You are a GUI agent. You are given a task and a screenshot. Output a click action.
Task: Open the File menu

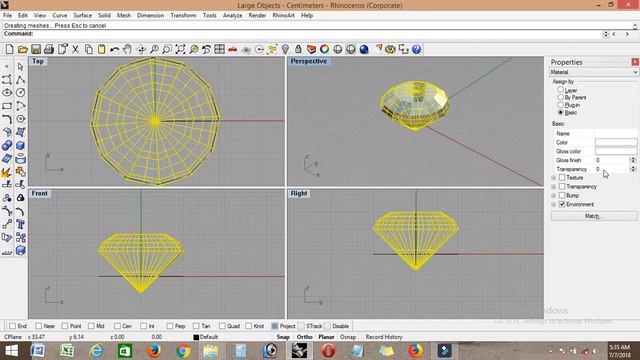tap(7, 15)
